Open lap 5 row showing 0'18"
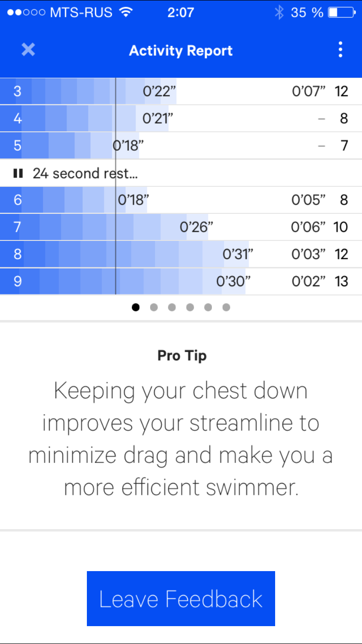Viewport: 362px width, 644px height. coord(181,145)
